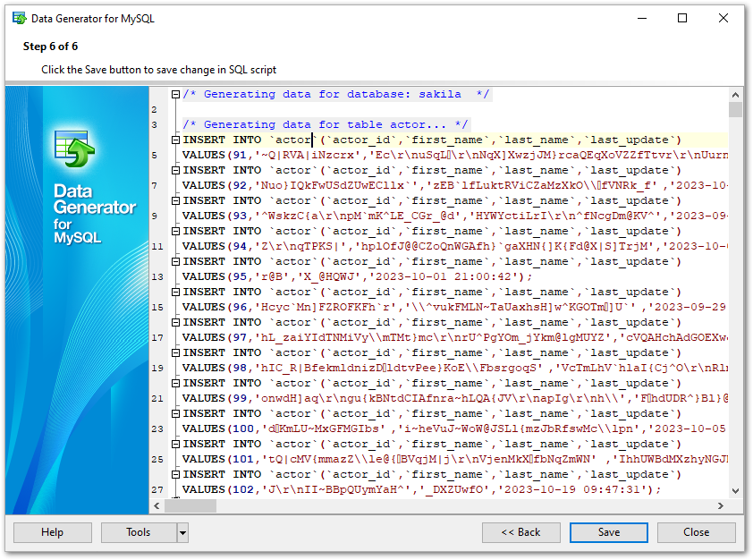The height and width of the screenshot is (560, 753).
Task: Click the Close button at bottom right
Action: point(696,532)
